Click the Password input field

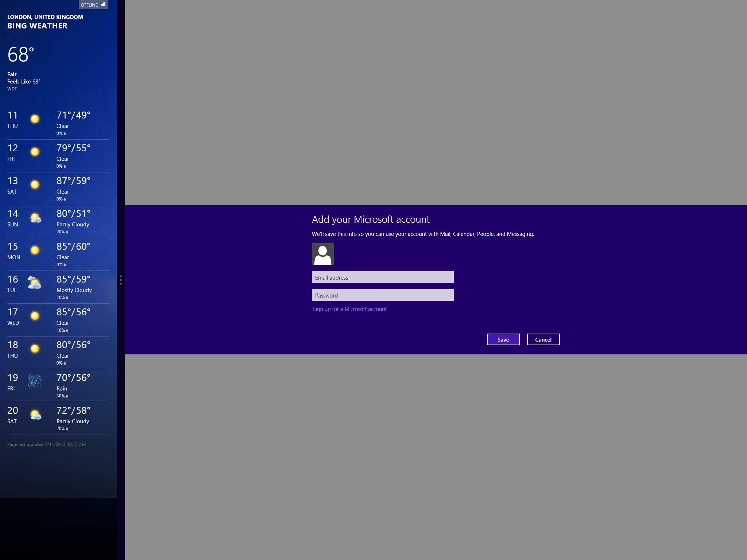pyautogui.click(x=383, y=295)
